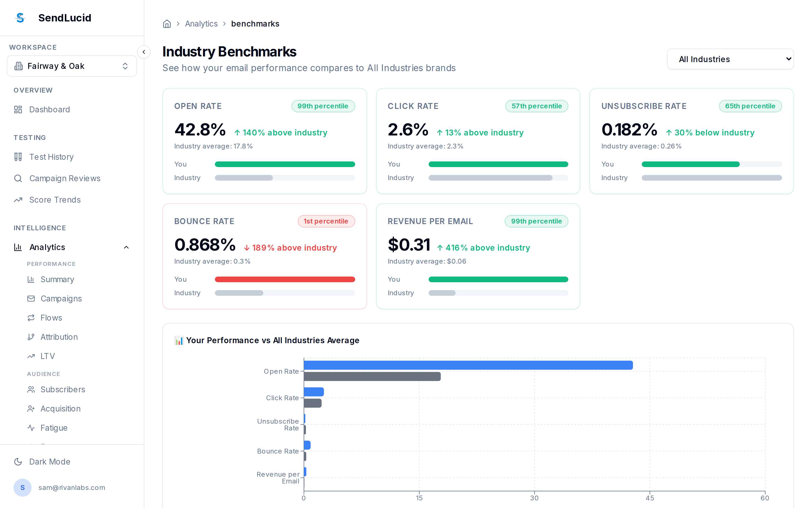Image resolution: width=812 pixels, height=508 pixels.
Task: Click the 2.6% click rate value
Action: tap(408, 130)
